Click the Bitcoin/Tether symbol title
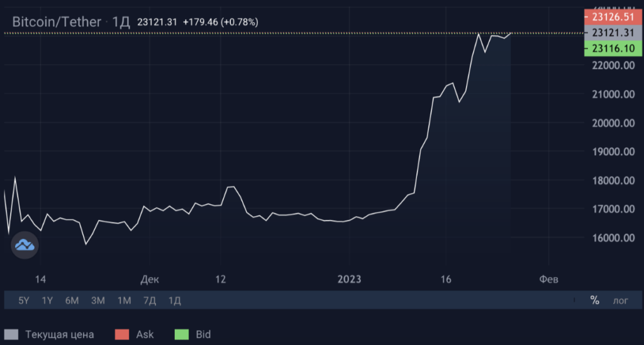 (x=57, y=22)
